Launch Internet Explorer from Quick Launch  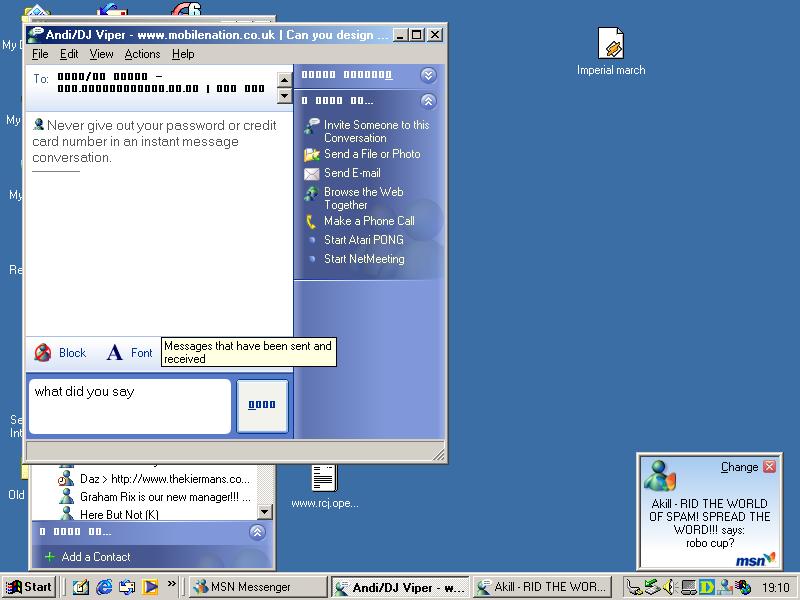tap(105, 587)
